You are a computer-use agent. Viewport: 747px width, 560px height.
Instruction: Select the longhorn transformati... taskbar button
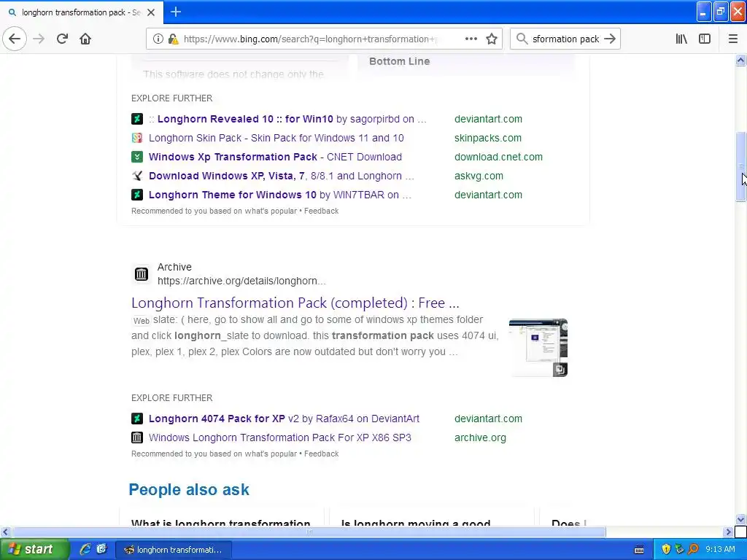[174, 550]
